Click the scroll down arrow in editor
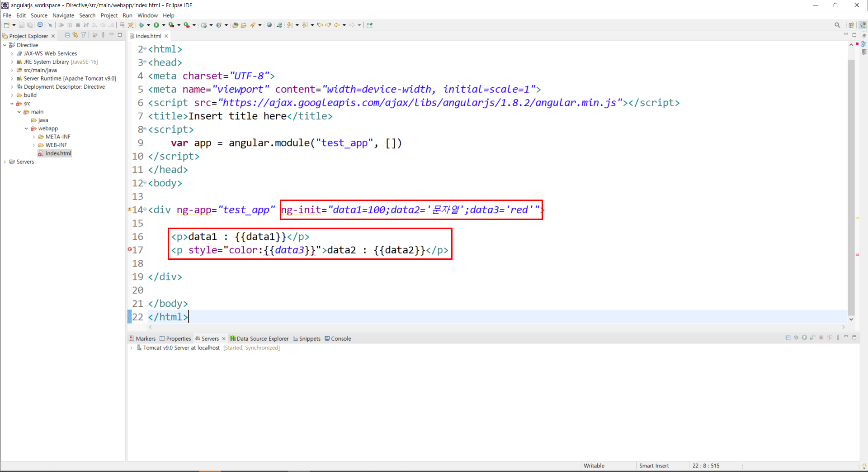The width and height of the screenshot is (868, 472). [x=851, y=319]
